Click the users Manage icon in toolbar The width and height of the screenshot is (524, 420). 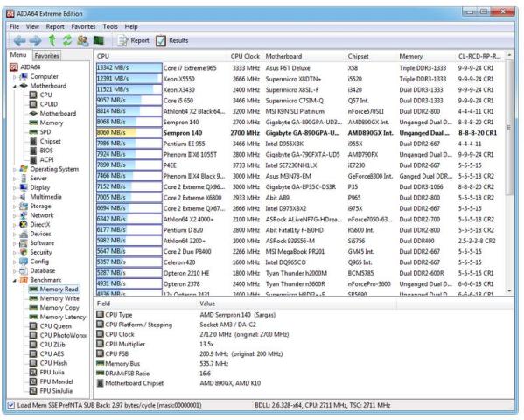(83, 41)
